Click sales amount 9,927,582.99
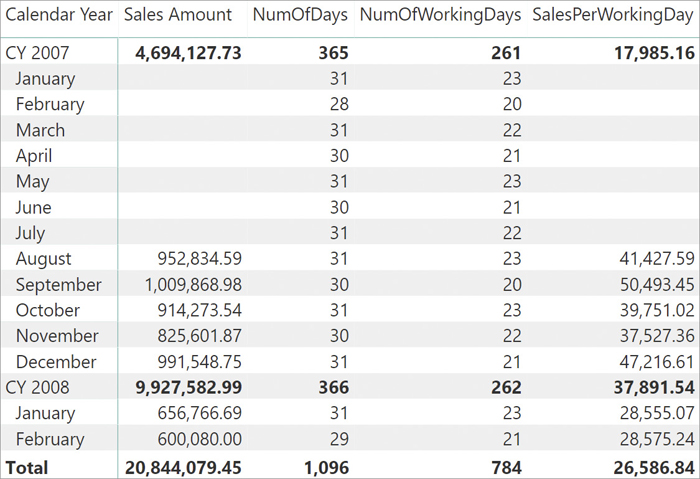 (x=188, y=387)
